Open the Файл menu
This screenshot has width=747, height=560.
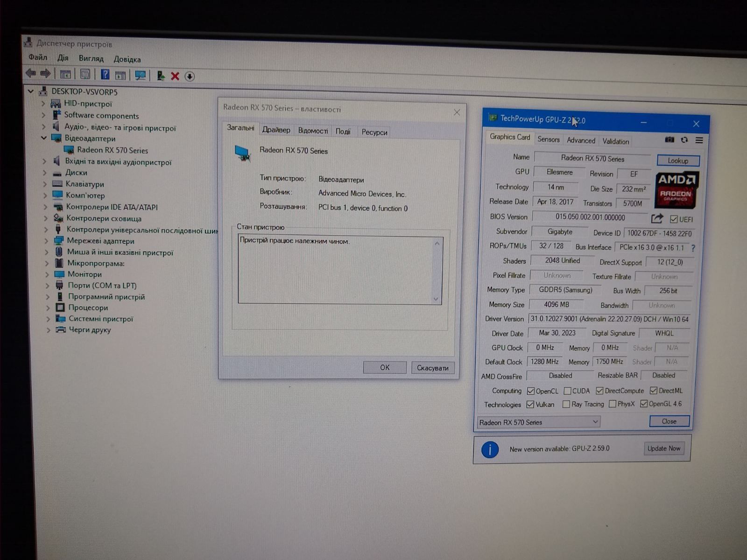tap(38, 57)
